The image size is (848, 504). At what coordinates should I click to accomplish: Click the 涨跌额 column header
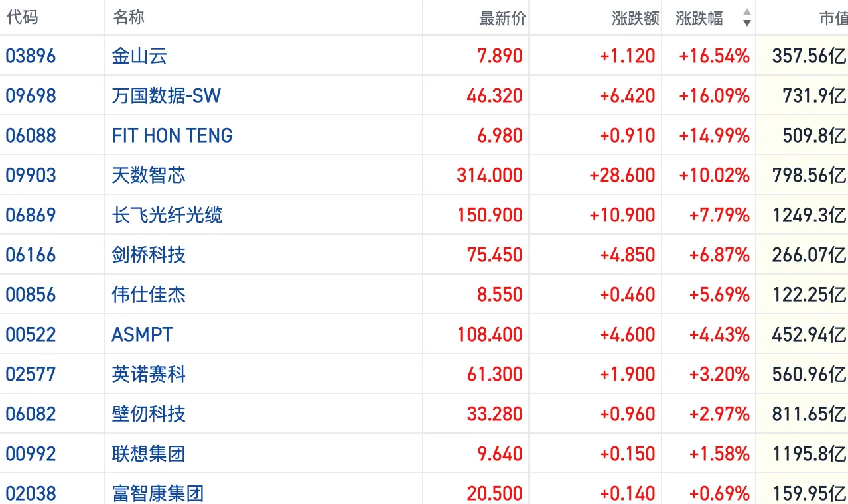(635, 18)
